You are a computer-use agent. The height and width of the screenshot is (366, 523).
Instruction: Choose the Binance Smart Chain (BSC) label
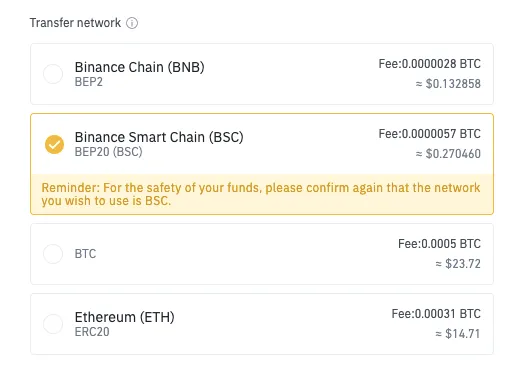pyautogui.click(x=159, y=137)
